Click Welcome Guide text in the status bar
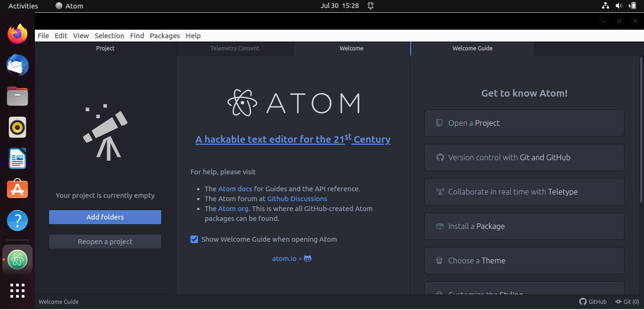The height and width of the screenshot is (310, 644). pyautogui.click(x=58, y=302)
